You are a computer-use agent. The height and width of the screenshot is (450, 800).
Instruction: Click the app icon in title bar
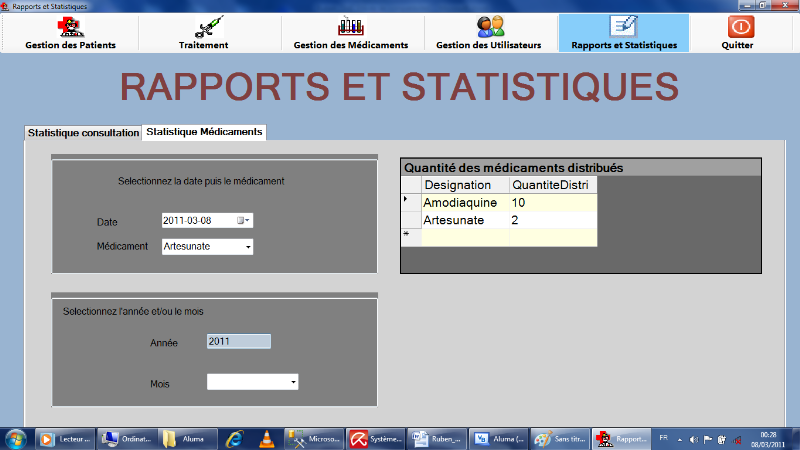pyautogui.click(x=5, y=6)
